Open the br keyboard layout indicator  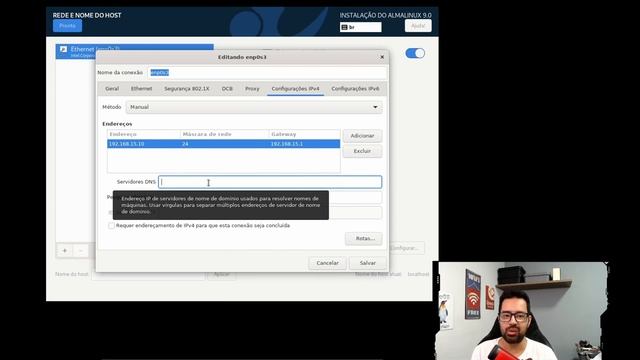click(360, 27)
